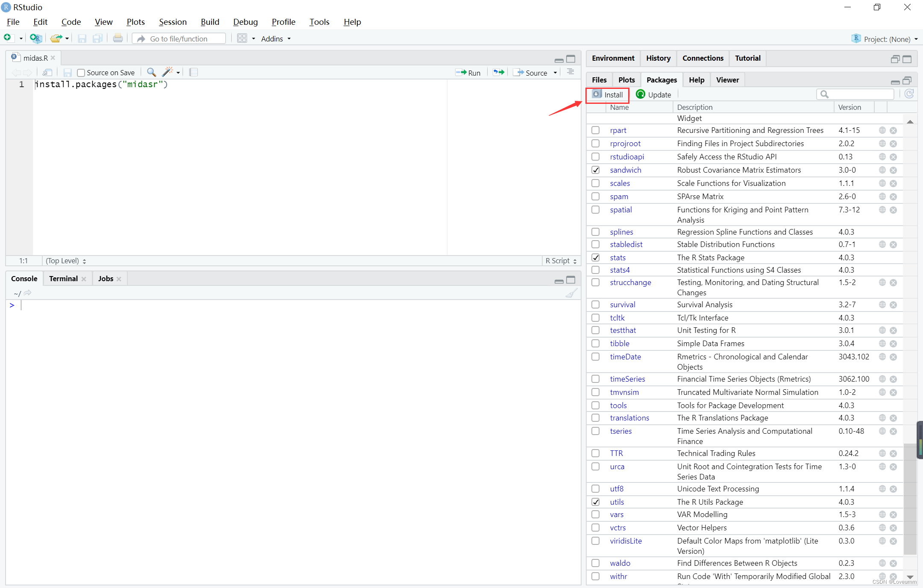923x588 pixels.
Task: Refresh the packages list icon
Action: tap(909, 94)
